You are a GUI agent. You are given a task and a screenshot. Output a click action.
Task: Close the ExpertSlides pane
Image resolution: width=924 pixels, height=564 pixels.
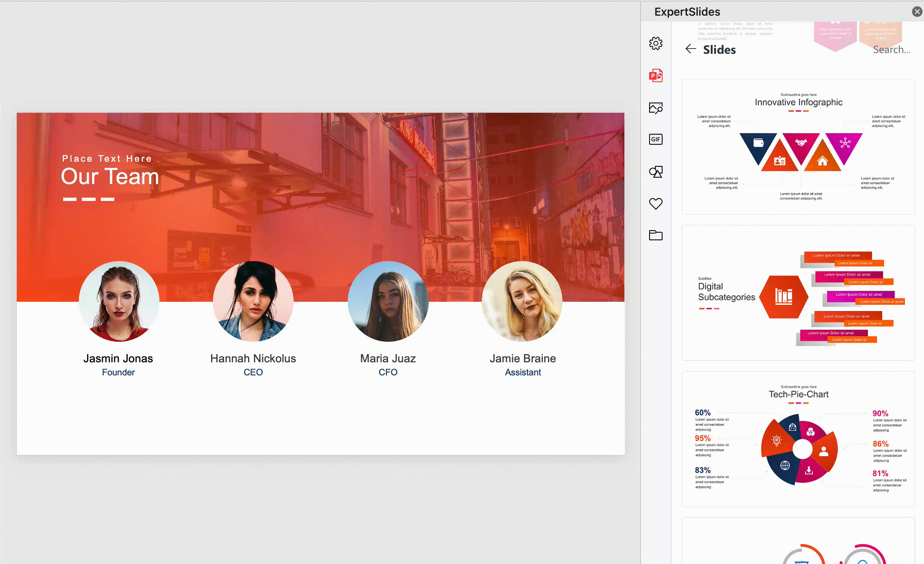(917, 12)
